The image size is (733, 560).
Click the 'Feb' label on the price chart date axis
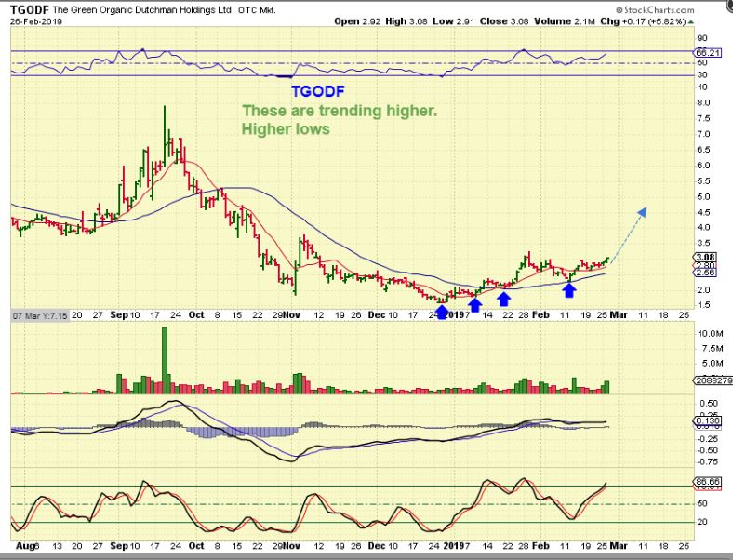pos(540,315)
